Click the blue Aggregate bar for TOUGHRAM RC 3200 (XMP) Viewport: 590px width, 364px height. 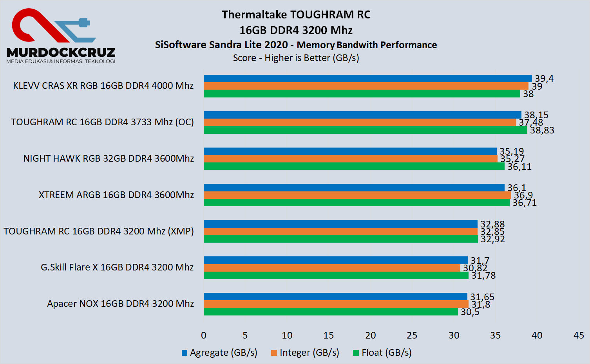click(340, 224)
